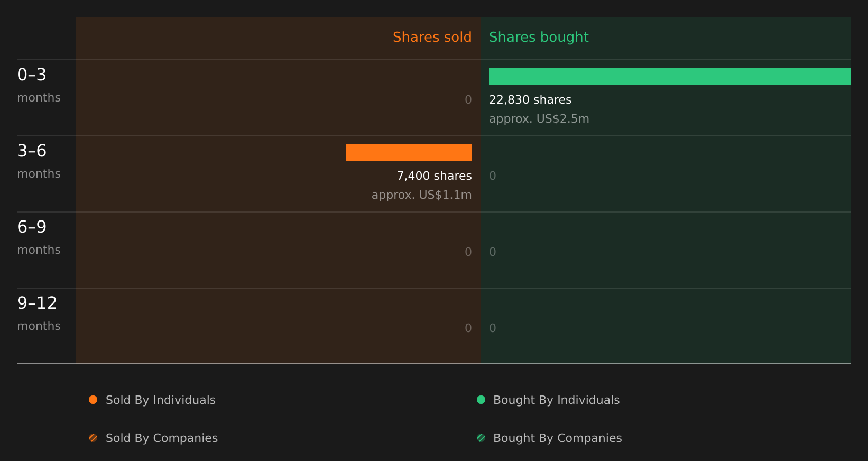Screen dimensions: 868x461
Task: Click the 9–12 months row label
Action: (39, 314)
